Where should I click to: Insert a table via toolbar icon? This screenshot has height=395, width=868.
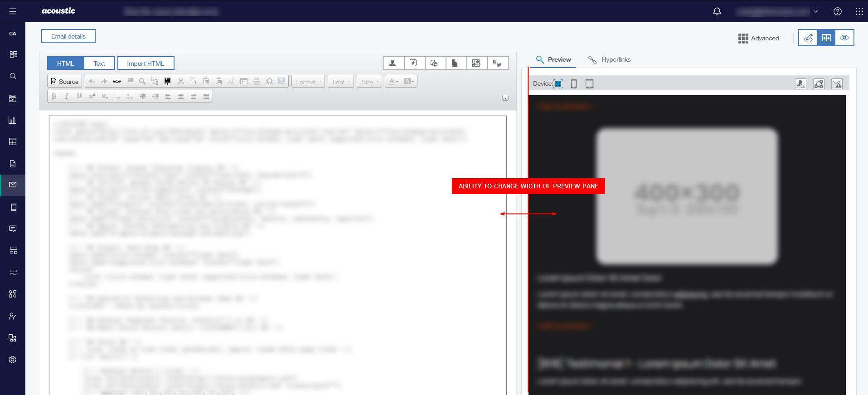[244, 82]
